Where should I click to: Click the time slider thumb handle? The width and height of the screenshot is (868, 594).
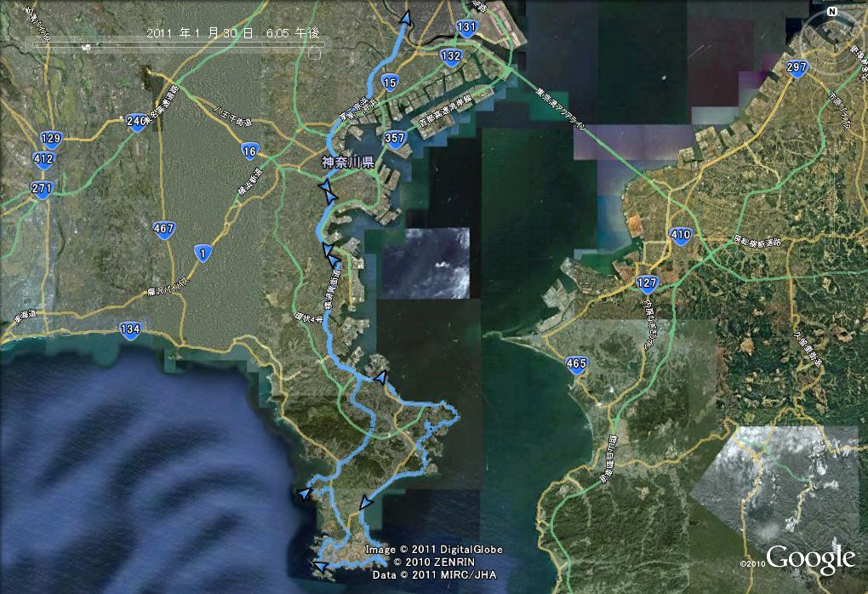(x=313, y=49)
